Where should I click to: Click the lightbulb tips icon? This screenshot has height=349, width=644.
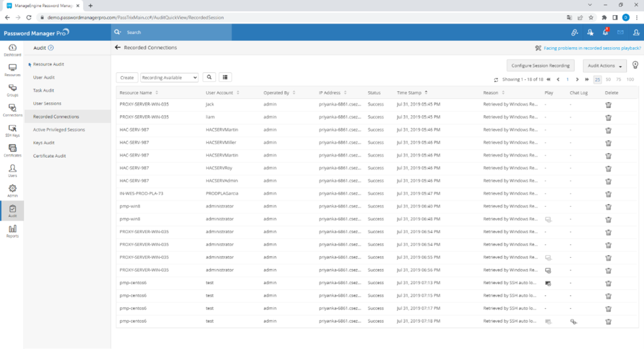coord(635,65)
